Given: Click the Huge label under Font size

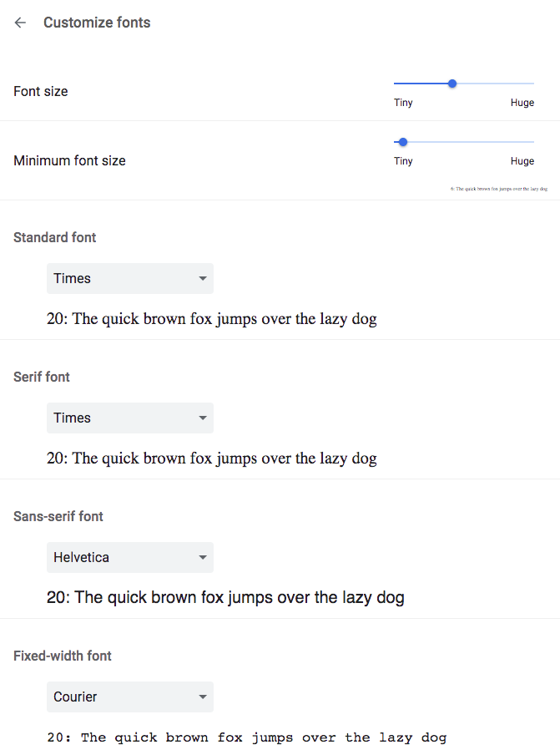Looking at the screenshot, I should (x=522, y=103).
